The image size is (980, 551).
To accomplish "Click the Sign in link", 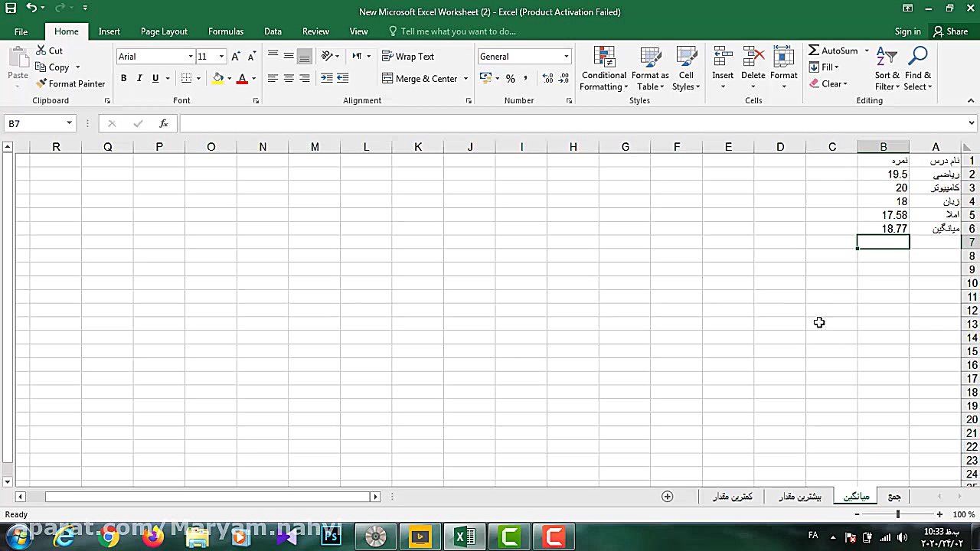I will tap(908, 31).
